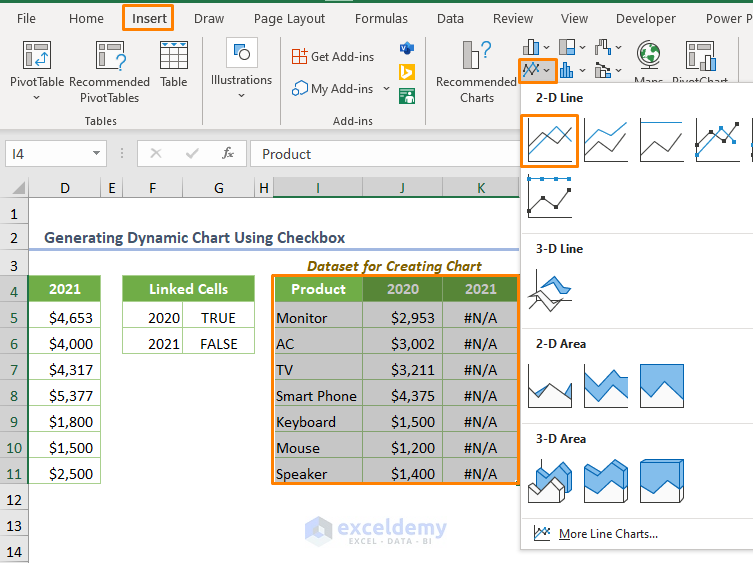Click the Product header cell
Screen dimensions: 753x563
(317, 289)
